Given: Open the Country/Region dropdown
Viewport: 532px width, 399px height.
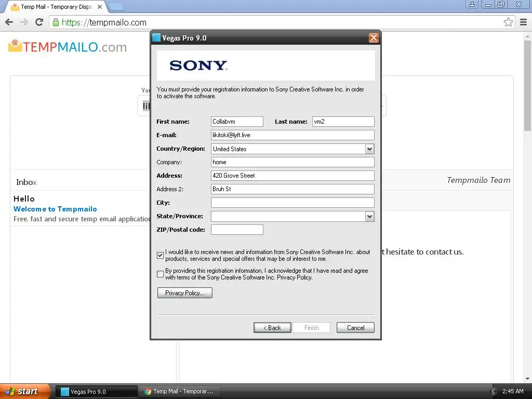Looking at the screenshot, I should click(369, 149).
